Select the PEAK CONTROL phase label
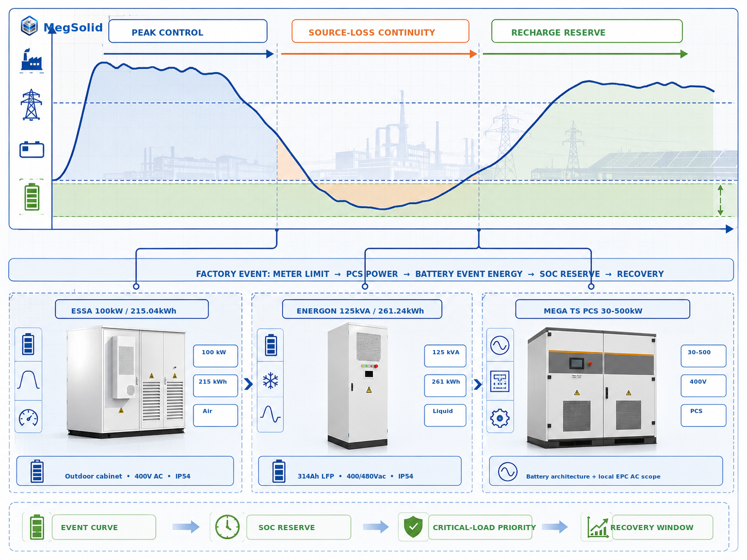 pos(188,31)
